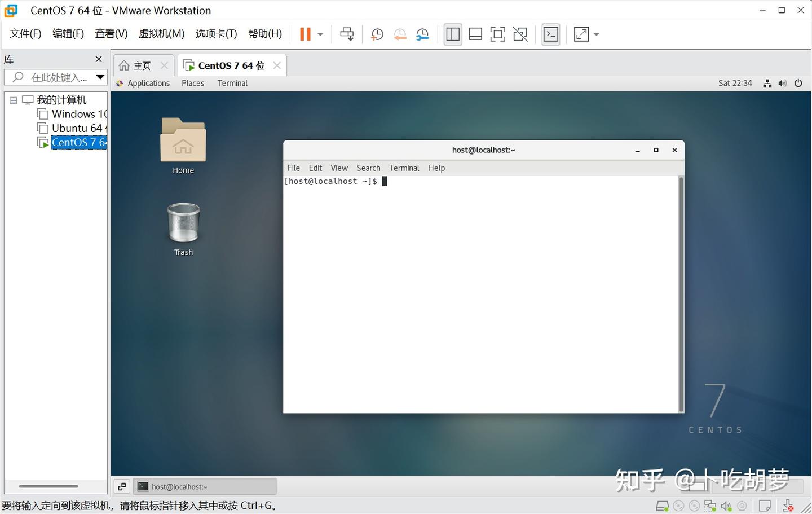This screenshot has height=514, width=812.
Task: Suspend the virtual machine
Action: (x=306, y=34)
